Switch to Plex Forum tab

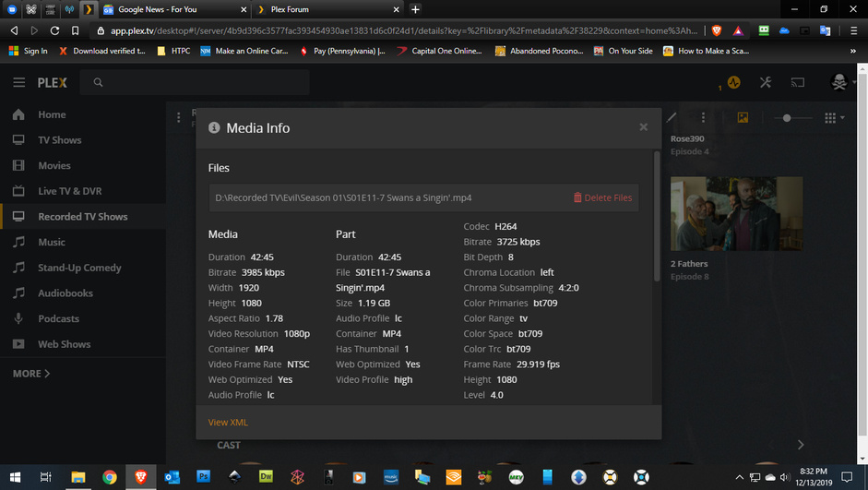[x=327, y=9]
